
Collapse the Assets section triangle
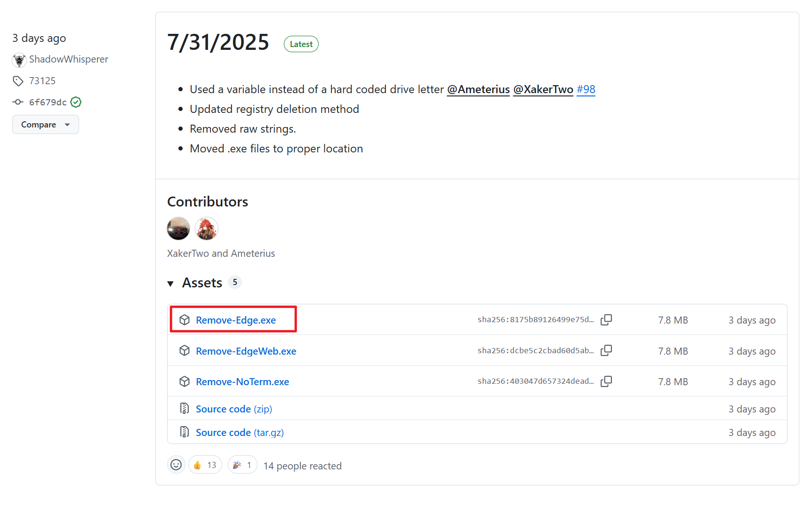(x=170, y=284)
